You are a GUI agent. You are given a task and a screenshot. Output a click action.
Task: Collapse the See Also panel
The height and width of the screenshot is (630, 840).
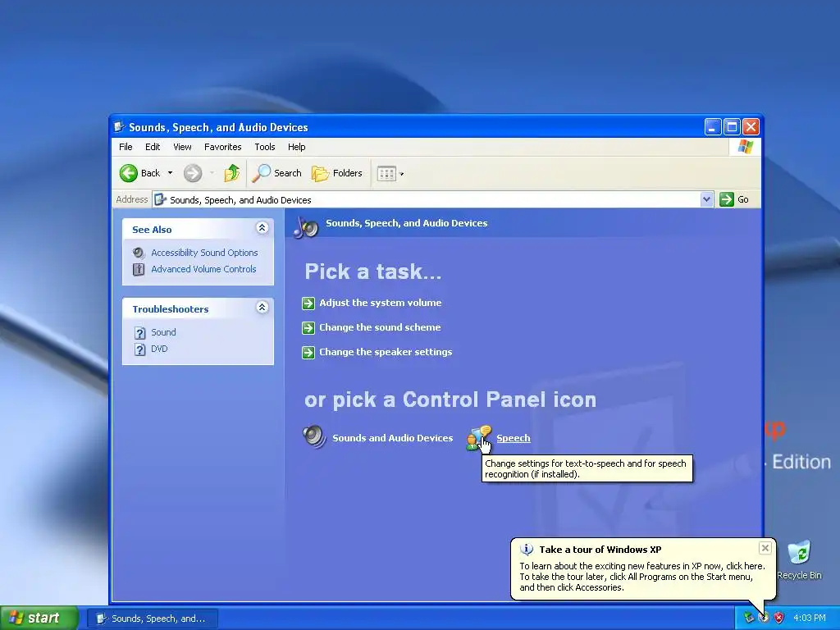point(262,228)
